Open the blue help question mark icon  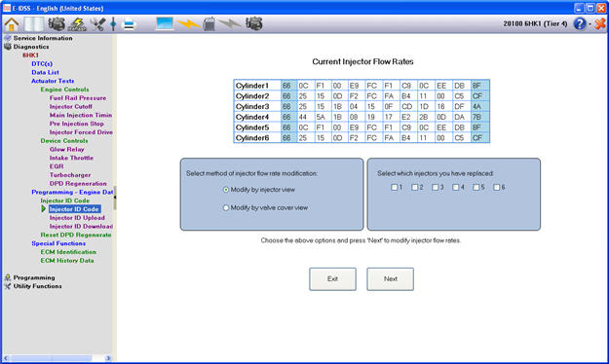pos(579,24)
